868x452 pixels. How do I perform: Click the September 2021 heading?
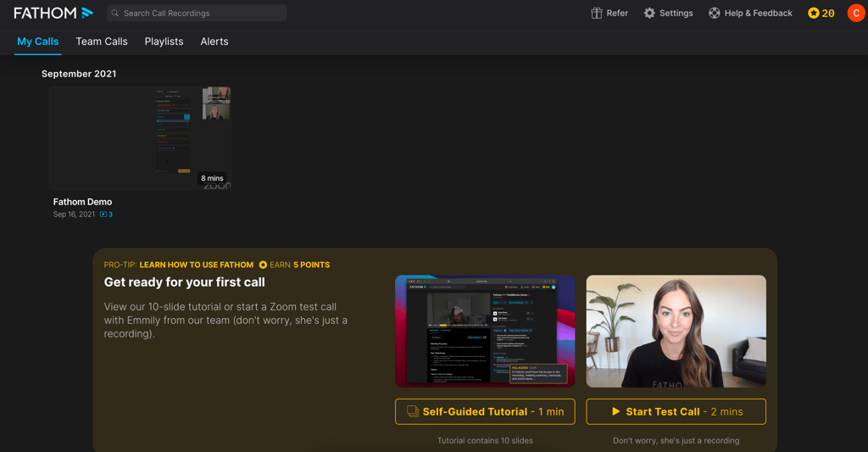tap(79, 74)
